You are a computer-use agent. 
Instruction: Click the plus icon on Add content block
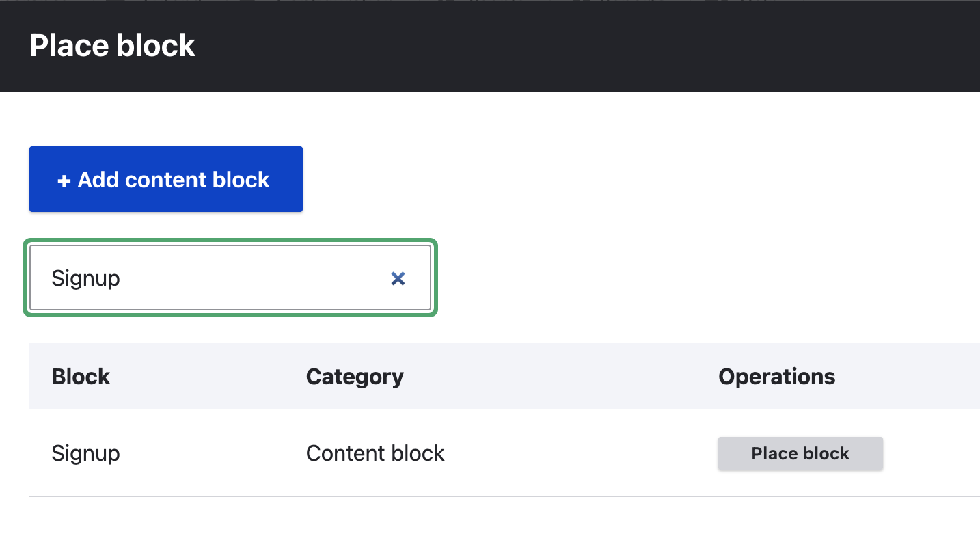pyautogui.click(x=64, y=180)
